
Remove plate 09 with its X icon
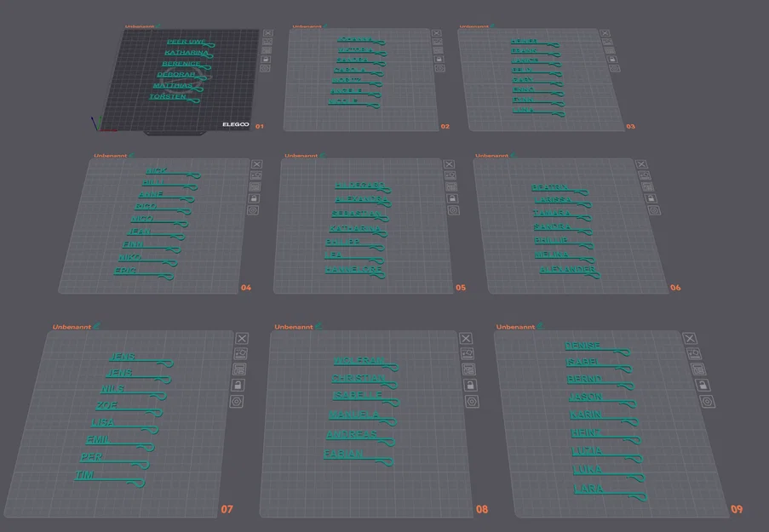tap(690, 338)
